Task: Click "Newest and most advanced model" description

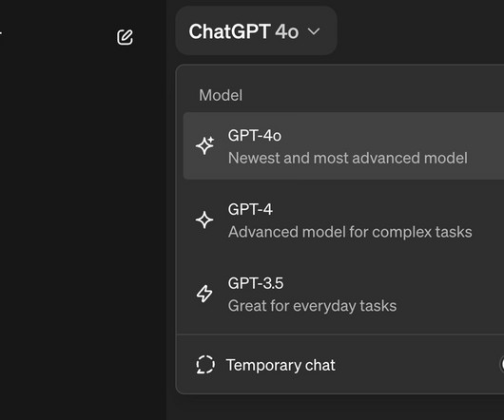Action: point(348,158)
